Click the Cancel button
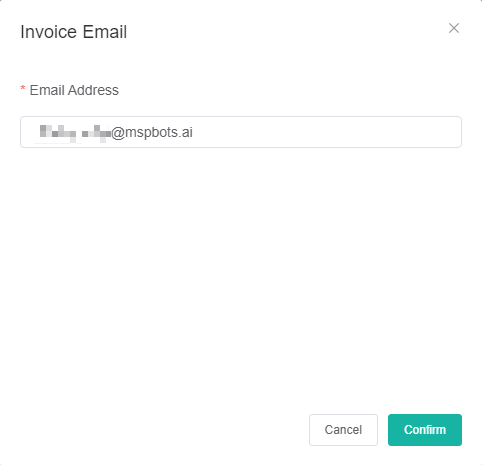482x465 pixels. [343, 430]
